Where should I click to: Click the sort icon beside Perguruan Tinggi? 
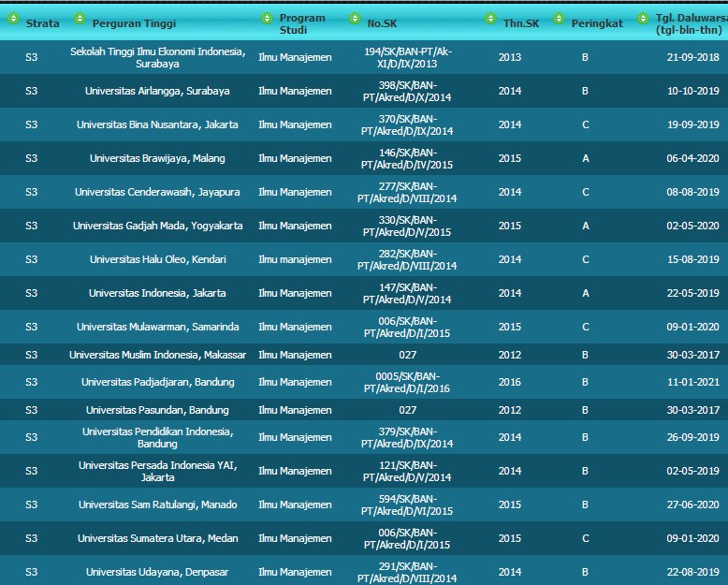(80, 18)
